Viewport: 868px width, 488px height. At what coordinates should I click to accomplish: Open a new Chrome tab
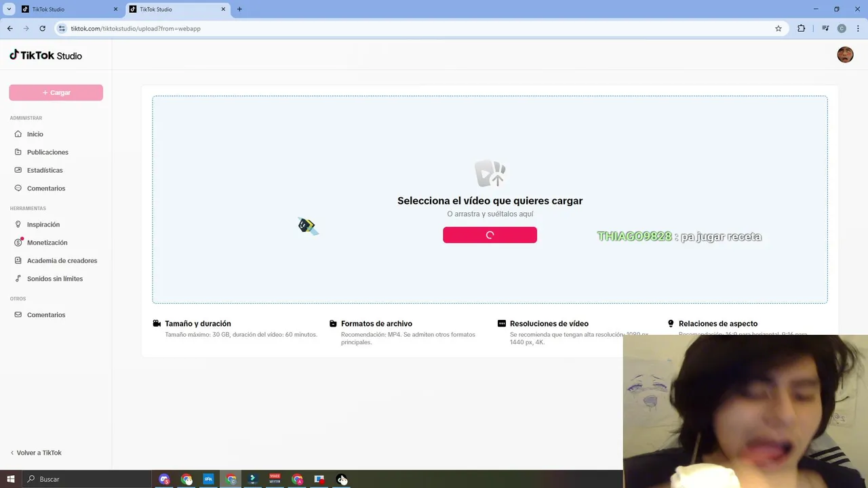pos(239,9)
